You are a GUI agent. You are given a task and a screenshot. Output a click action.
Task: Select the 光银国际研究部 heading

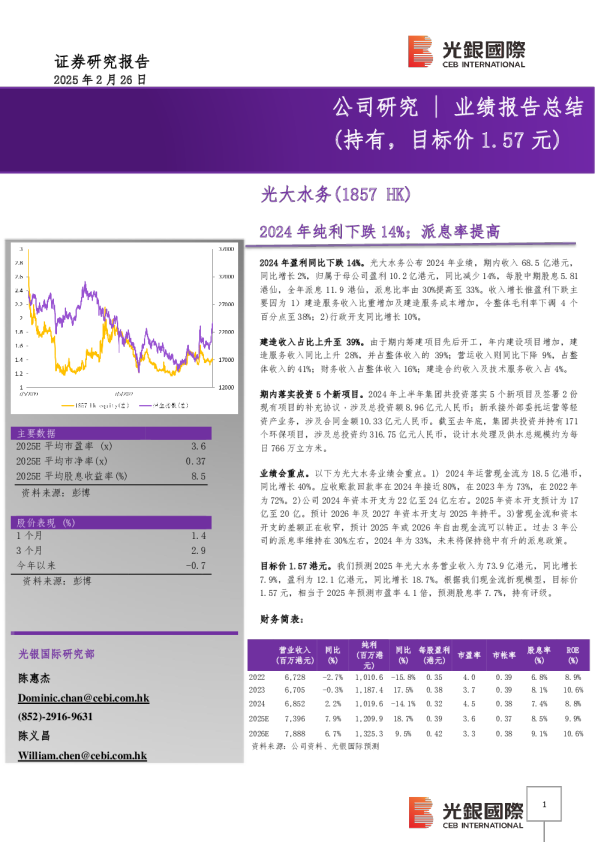click(56, 654)
